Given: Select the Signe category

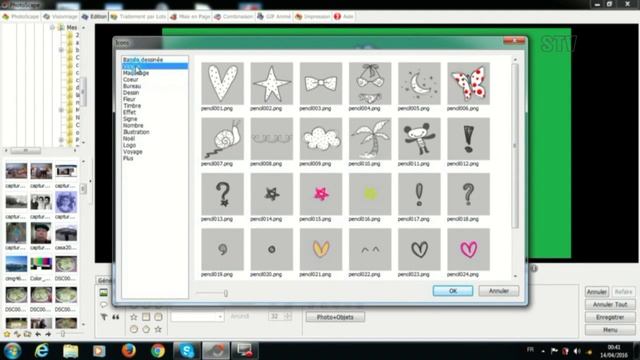Looking at the screenshot, I should coord(130,119).
